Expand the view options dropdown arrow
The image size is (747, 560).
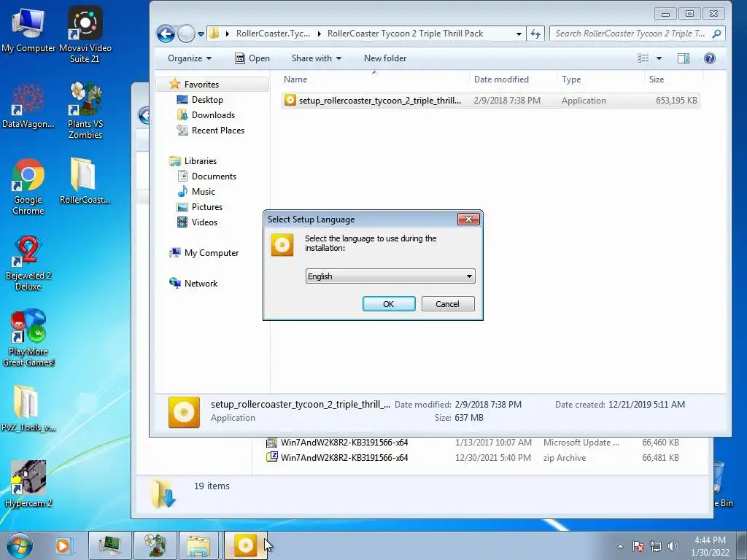[x=659, y=58]
